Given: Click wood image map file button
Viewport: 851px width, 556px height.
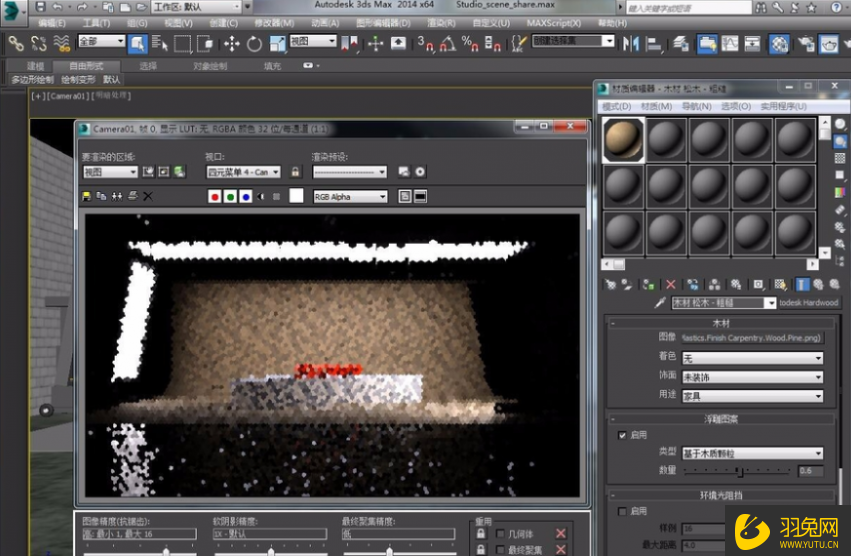Looking at the screenshot, I should click(x=752, y=338).
